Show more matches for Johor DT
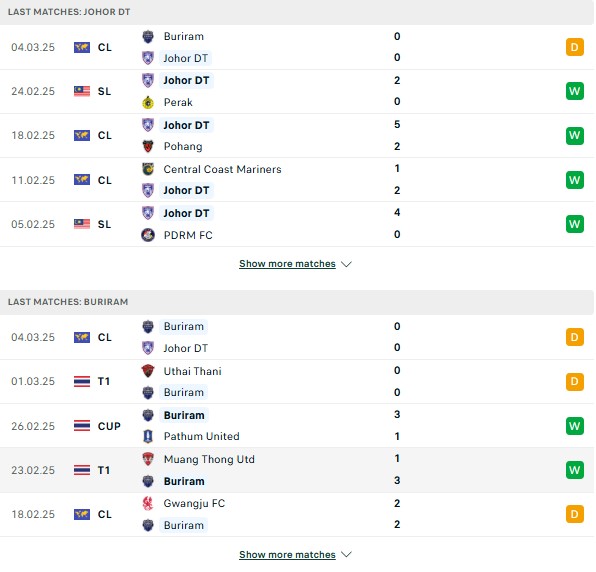The width and height of the screenshot is (596, 572). click(287, 264)
